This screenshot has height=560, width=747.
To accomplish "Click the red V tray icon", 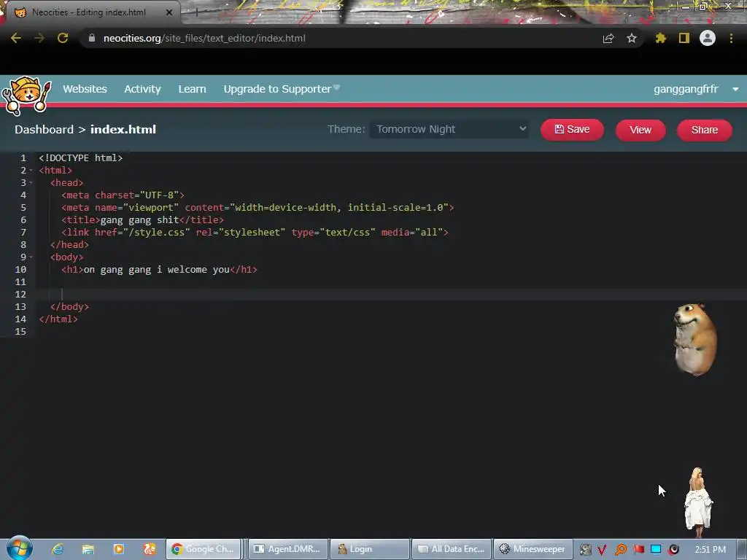I will pyautogui.click(x=602, y=550).
